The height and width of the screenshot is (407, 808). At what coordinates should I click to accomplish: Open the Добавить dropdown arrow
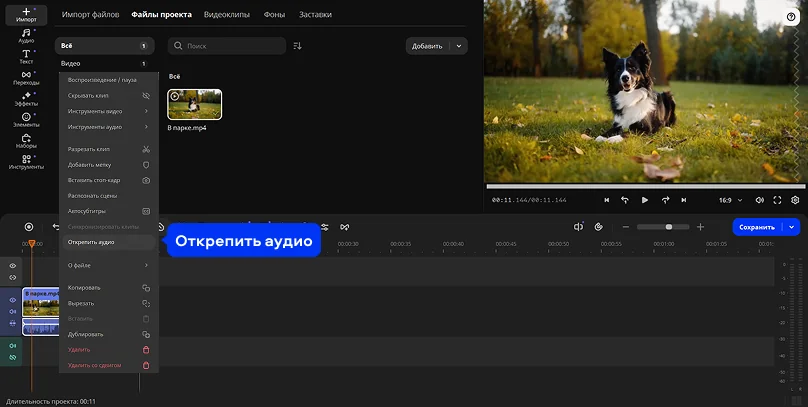pos(459,46)
